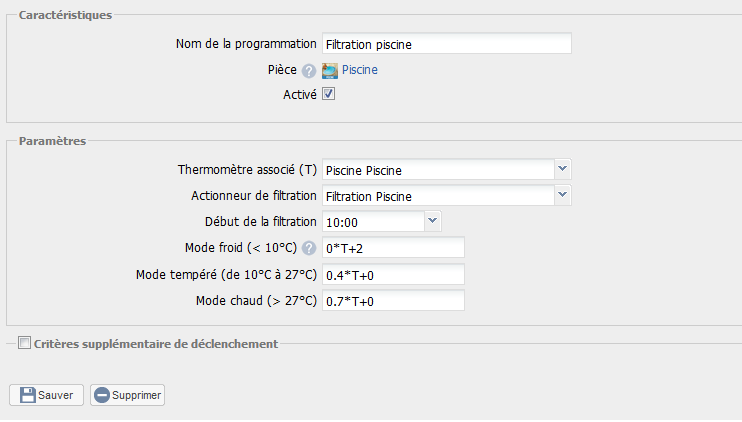This screenshot has height=422, width=742.
Task: Click the Mode froid formula field
Action: point(393,247)
